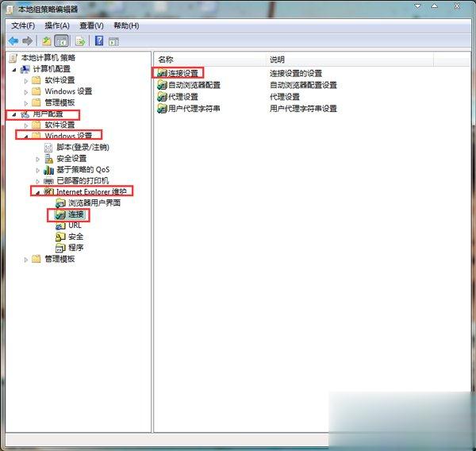476x451 pixels.
Task: Click the 用户代理字符串 icon in right pane
Action: (162, 108)
